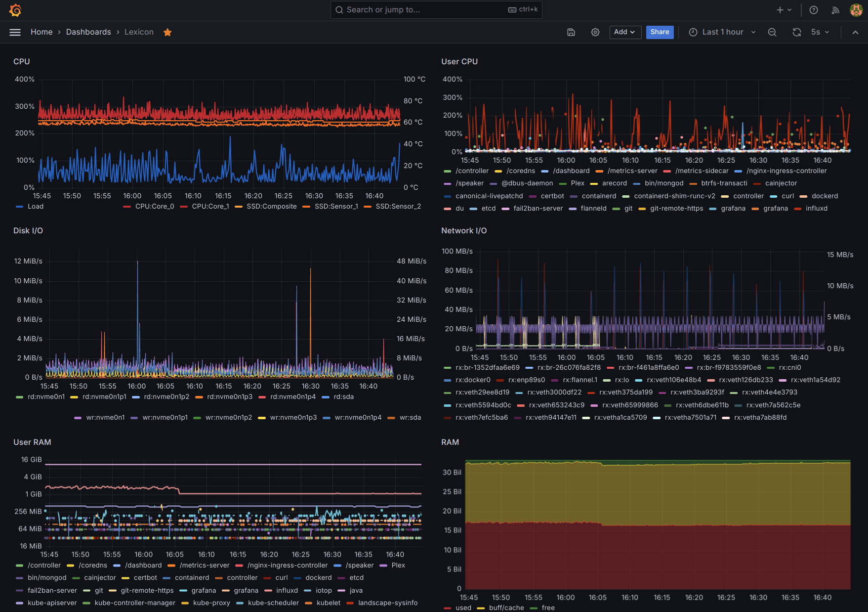This screenshot has width=868, height=612.
Task: Click the red used color swatch in RAM legend
Action: pos(447,608)
